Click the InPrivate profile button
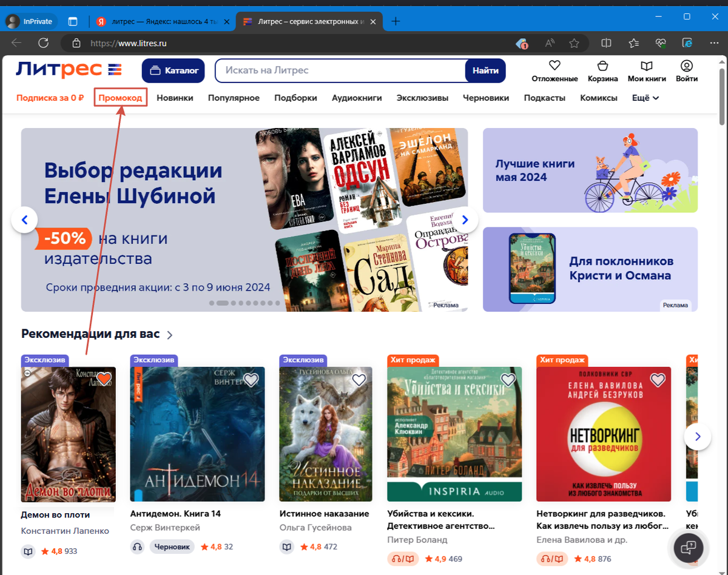 coord(30,21)
